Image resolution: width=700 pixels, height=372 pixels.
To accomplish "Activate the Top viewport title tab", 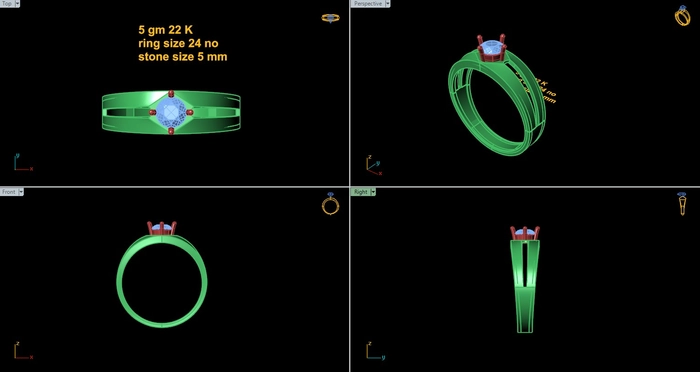I will (7, 3).
